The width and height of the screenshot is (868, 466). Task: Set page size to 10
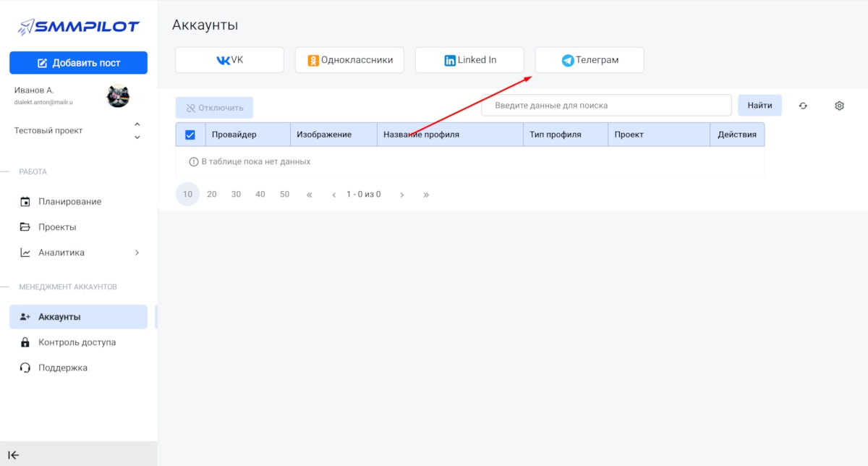tap(187, 194)
